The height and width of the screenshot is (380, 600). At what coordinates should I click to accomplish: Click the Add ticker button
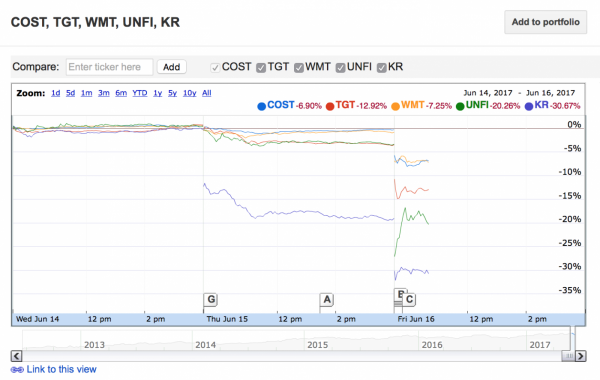[172, 67]
